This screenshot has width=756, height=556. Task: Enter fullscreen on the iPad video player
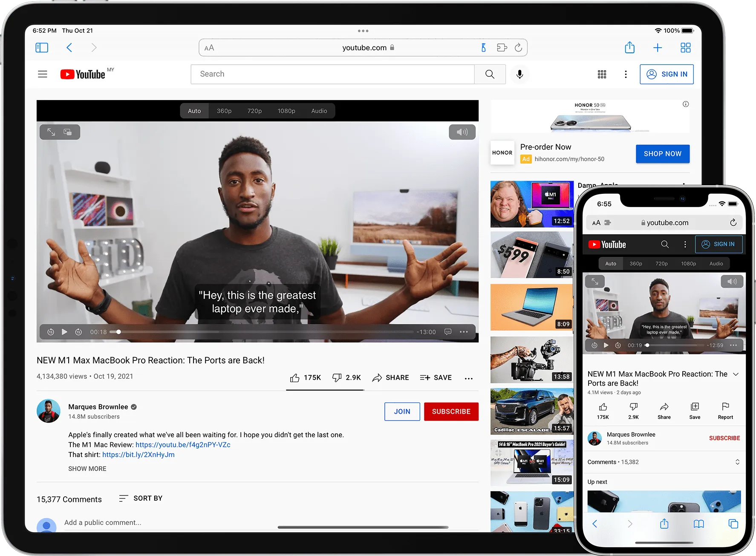pos(51,132)
